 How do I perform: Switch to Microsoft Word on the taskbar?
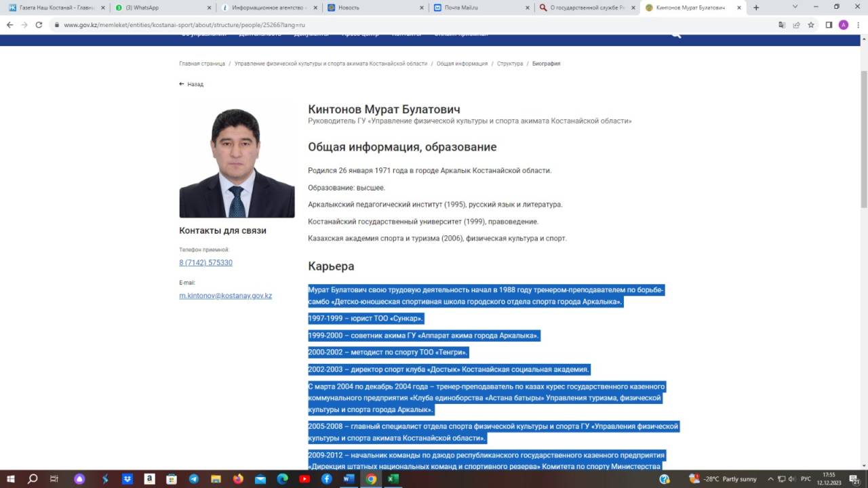coord(349,479)
